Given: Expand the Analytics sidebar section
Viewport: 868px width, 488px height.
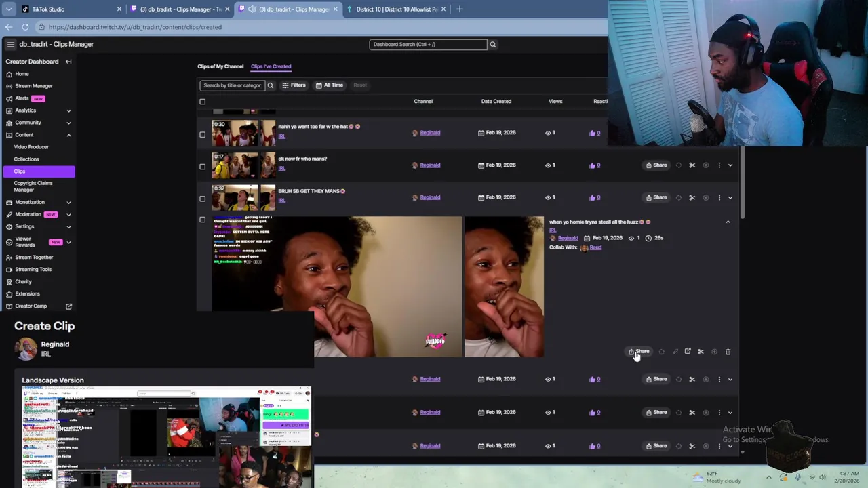Looking at the screenshot, I should click(x=68, y=110).
